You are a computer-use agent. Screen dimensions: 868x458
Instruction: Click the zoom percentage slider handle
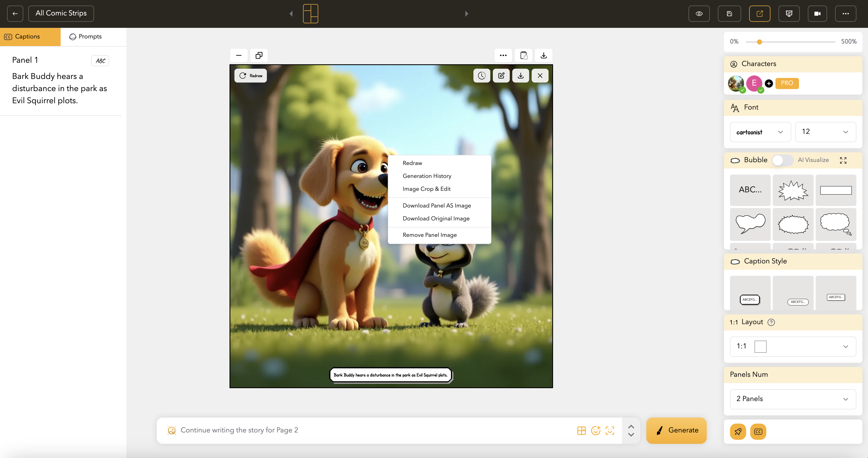coord(759,42)
